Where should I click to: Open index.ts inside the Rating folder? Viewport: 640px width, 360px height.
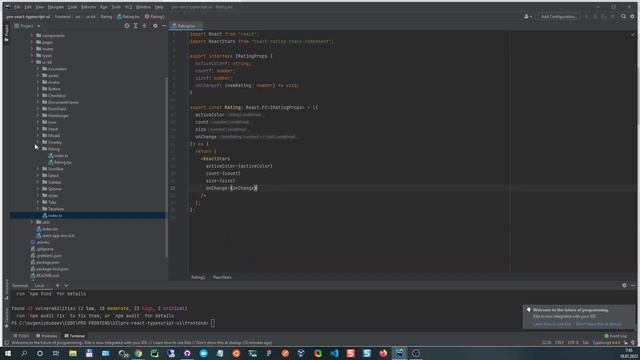point(58,156)
